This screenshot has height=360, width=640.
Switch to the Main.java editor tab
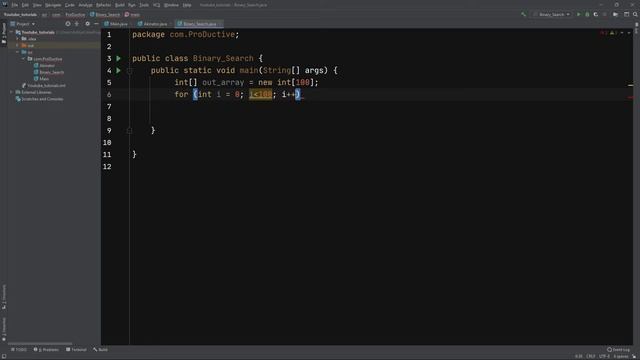[x=116, y=24]
